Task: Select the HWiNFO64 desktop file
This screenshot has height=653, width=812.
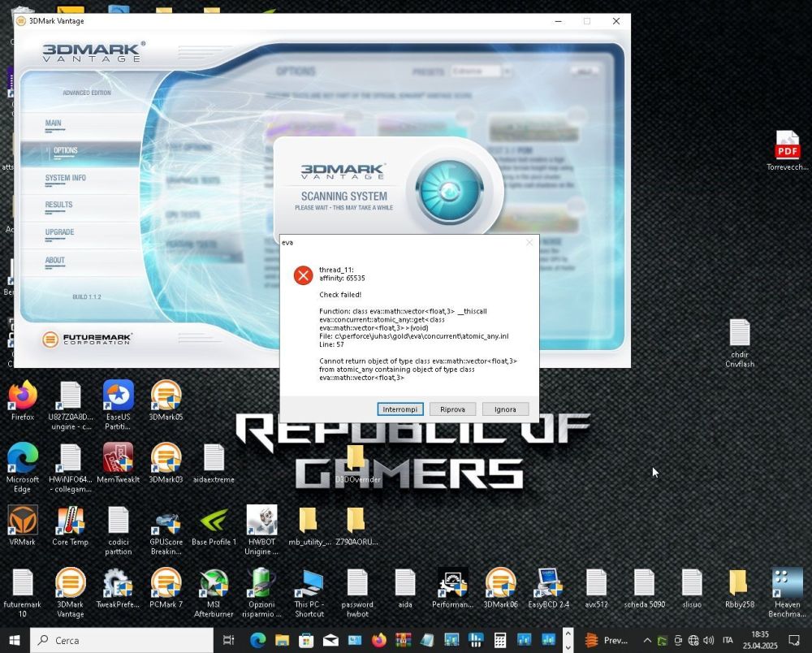Action: click(71, 468)
